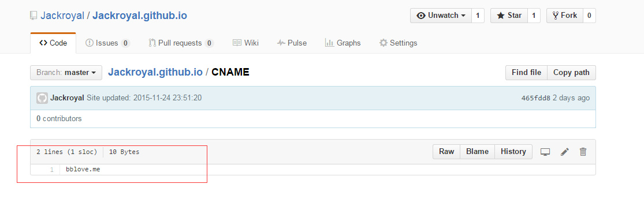Click the repository book icon beside Jackroyal
The height and width of the screenshot is (210, 644).
(x=33, y=16)
